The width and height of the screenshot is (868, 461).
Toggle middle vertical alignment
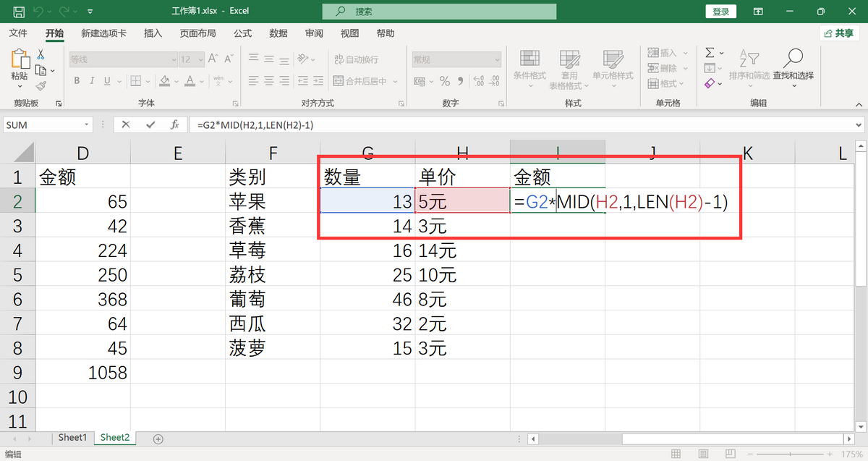coord(269,59)
